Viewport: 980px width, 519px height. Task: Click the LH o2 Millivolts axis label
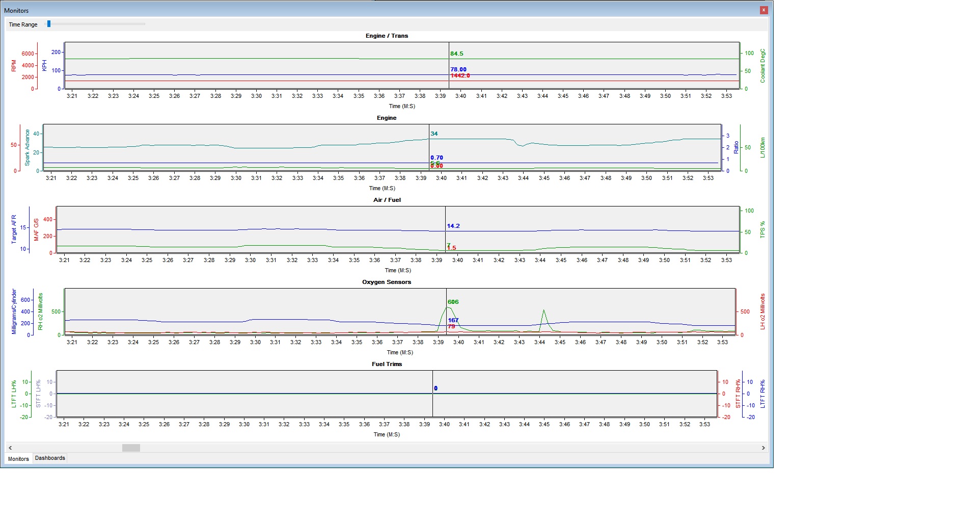763,312
